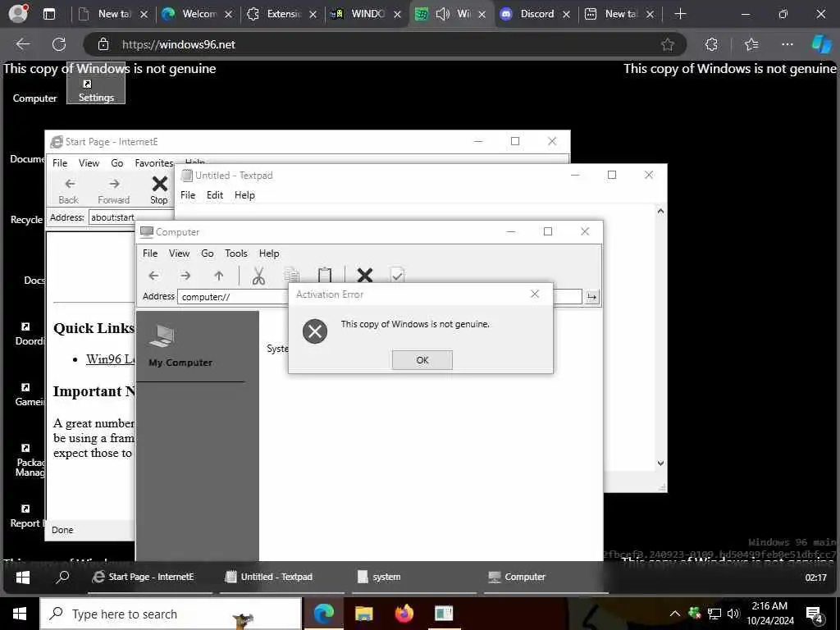840x630 pixels.
Task: Open File menu in InternetE window
Action: 60,163
